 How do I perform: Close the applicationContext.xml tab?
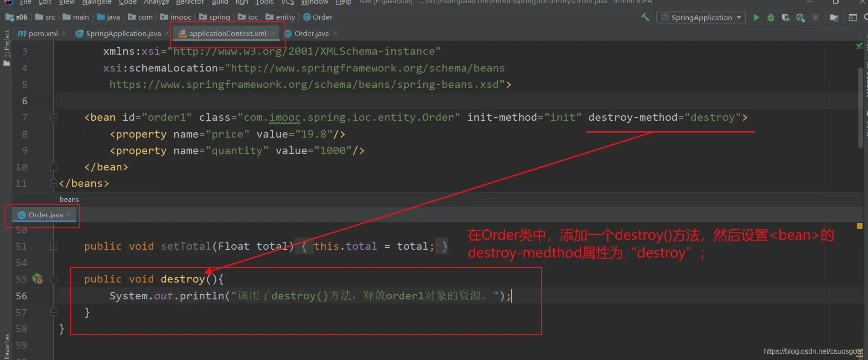(273, 33)
